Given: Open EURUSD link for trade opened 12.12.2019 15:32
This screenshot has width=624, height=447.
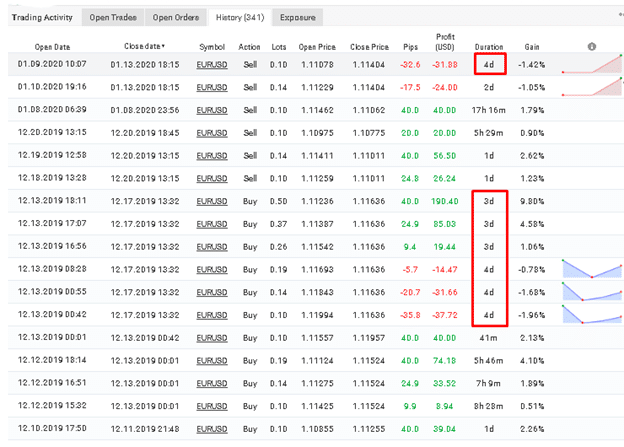Looking at the screenshot, I should pyautogui.click(x=212, y=406).
